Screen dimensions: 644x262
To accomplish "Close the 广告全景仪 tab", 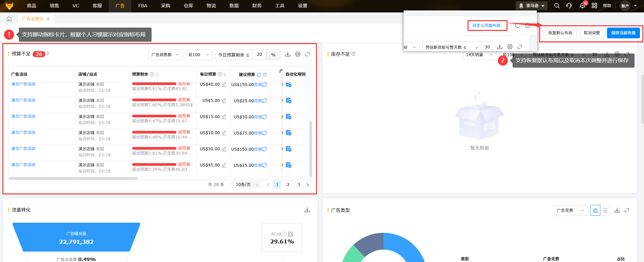I will pos(48,19).
